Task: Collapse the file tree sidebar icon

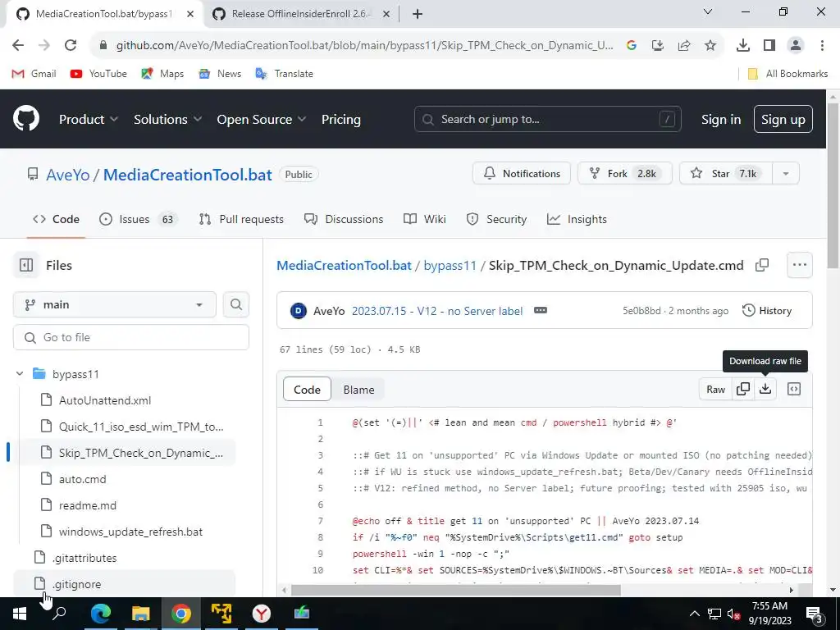Action: coord(26,265)
